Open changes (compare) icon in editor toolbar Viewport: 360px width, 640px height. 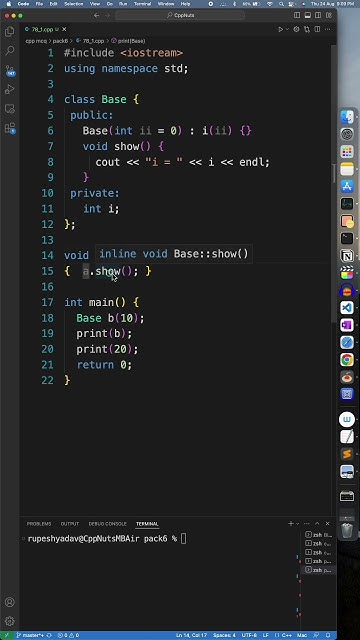click(x=307, y=29)
